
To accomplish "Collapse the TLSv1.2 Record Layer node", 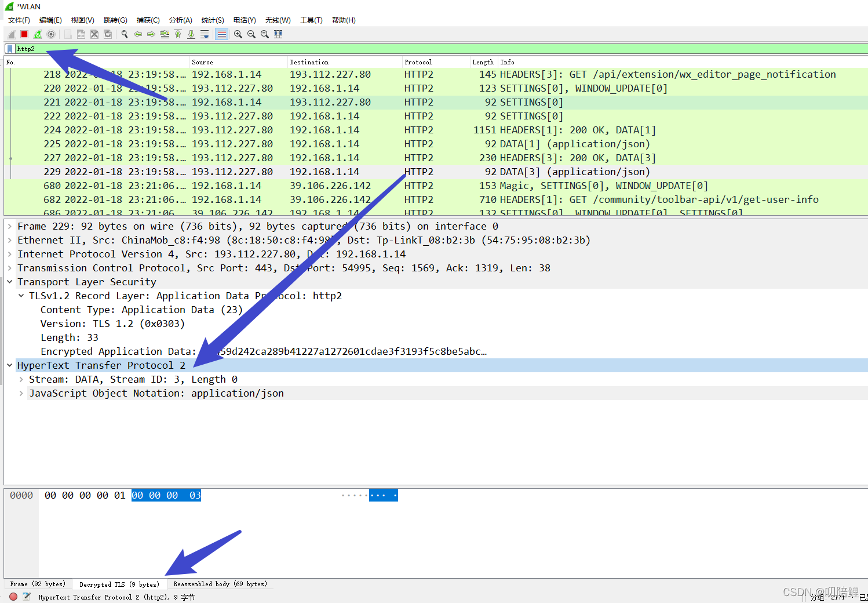I will (x=21, y=296).
